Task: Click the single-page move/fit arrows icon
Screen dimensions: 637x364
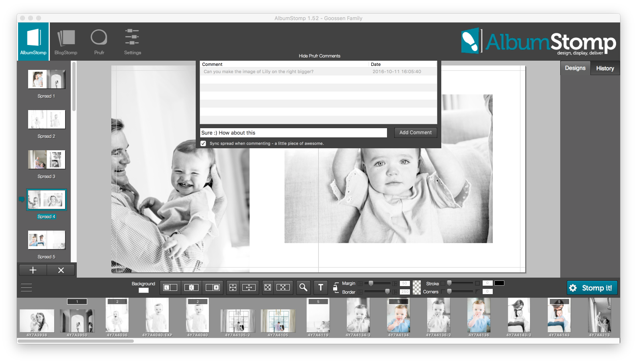Action: [x=233, y=287]
